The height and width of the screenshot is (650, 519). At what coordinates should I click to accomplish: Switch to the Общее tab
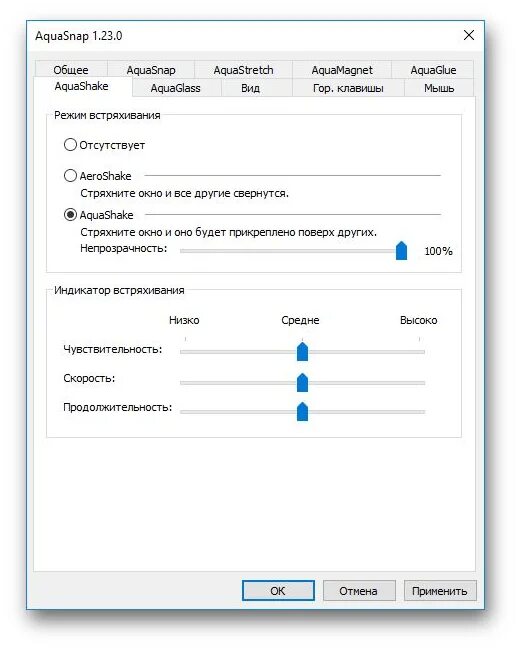71,70
